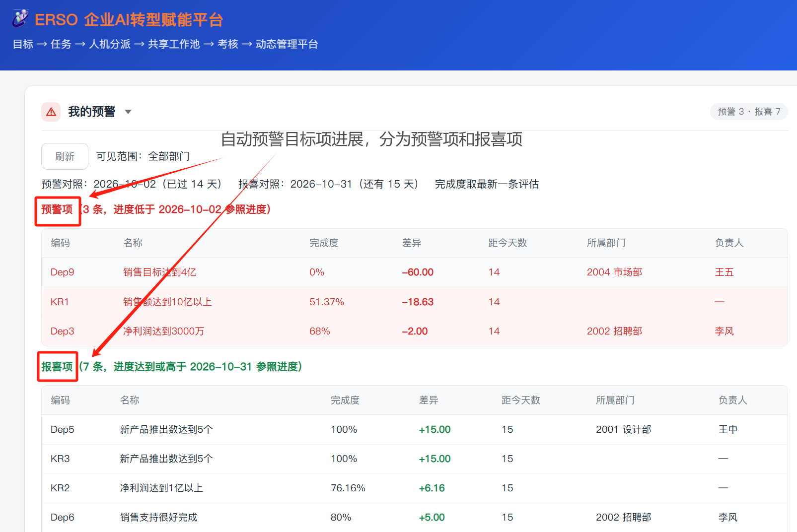The width and height of the screenshot is (797, 532).
Task: Click 净利润达到1亿以上 row name
Action: (161, 488)
